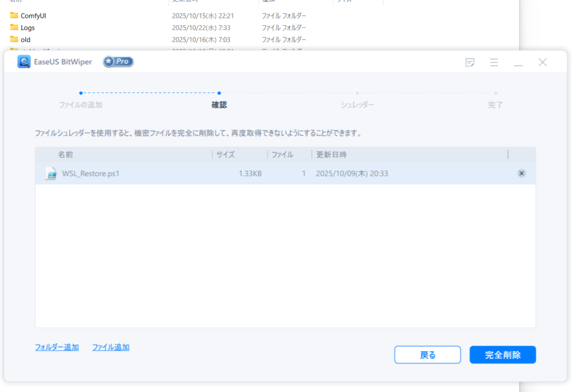This screenshot has height=392, width=572.
Task: Open ファイル追加 to add a file
Action: coord(111,347)
